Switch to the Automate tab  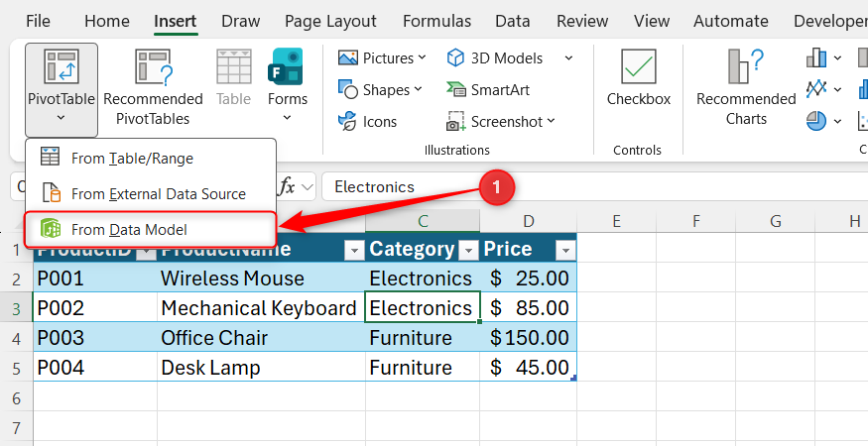731,21
